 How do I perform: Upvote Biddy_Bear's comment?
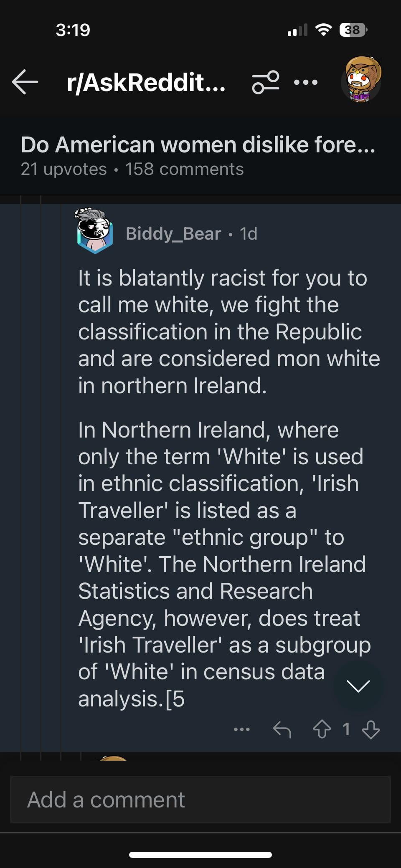tap(322, 729)
